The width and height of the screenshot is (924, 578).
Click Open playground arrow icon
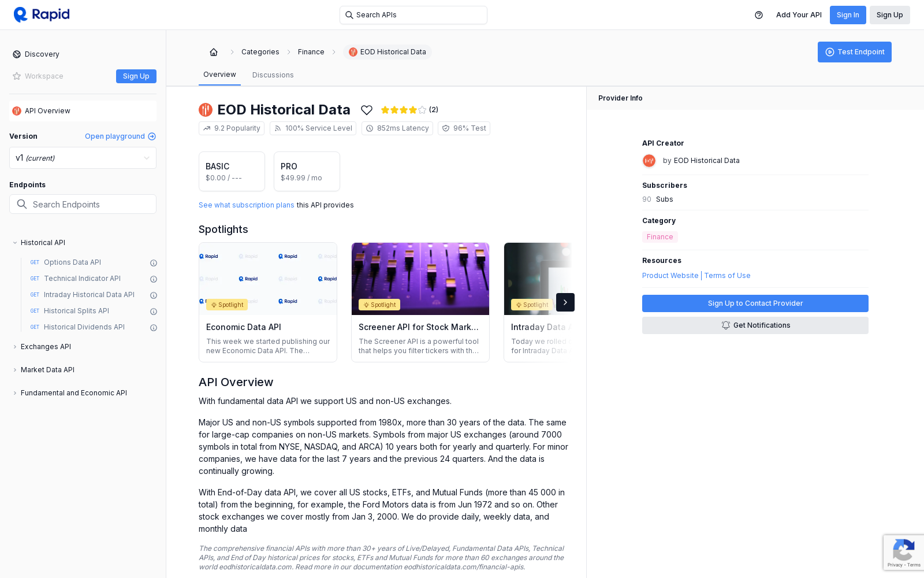[x=152, y=136]
